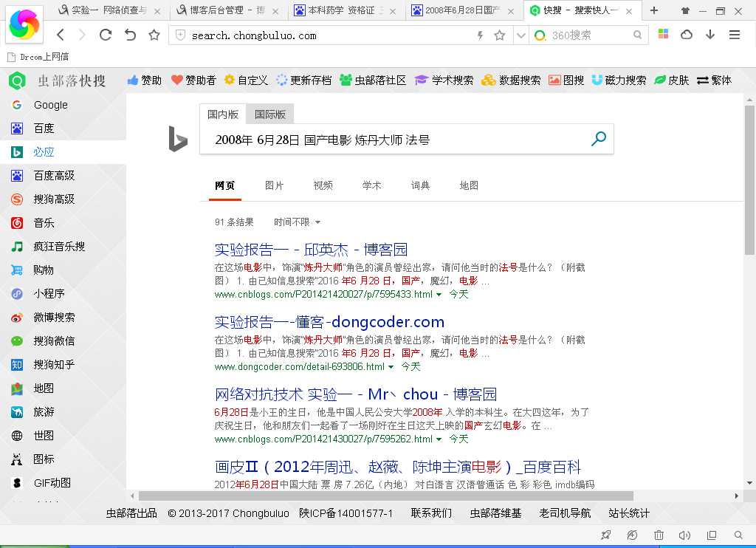Select 地图 in the sidebar
The image size is (756, 548).
pos(63,388)
